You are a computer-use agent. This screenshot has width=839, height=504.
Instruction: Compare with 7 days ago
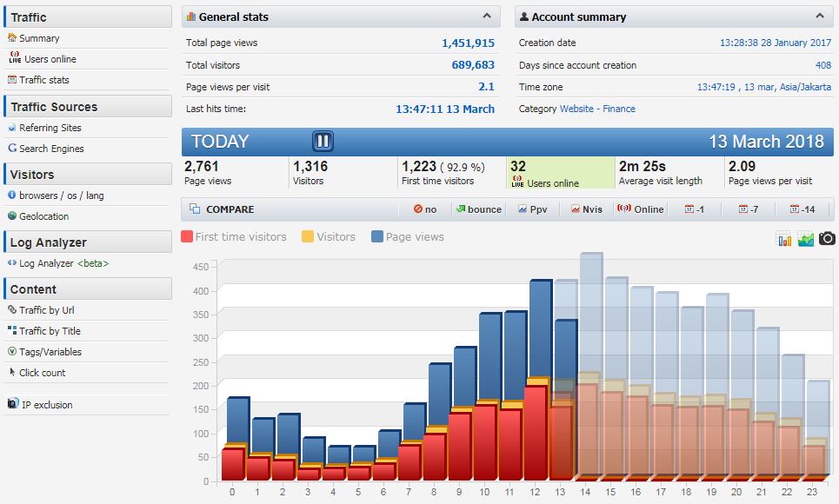[747, 209]
